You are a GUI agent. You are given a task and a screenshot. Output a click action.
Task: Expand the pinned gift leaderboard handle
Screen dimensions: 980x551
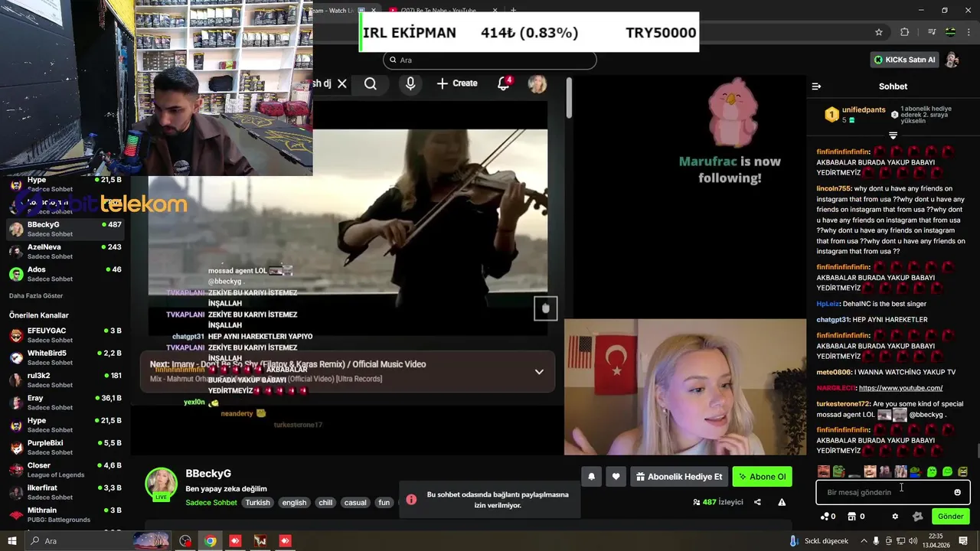[x=893, y=135]
